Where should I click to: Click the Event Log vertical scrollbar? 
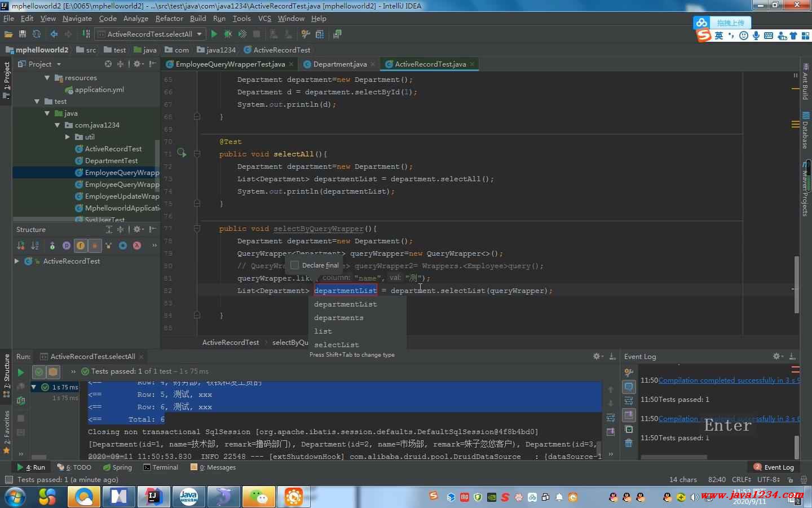point(797,447)
